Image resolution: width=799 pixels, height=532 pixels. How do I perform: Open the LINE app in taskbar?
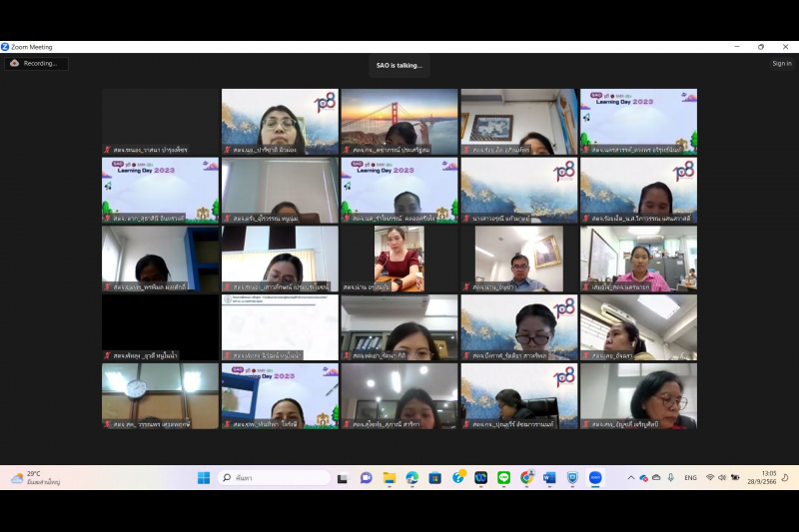(x=503, y=478)
